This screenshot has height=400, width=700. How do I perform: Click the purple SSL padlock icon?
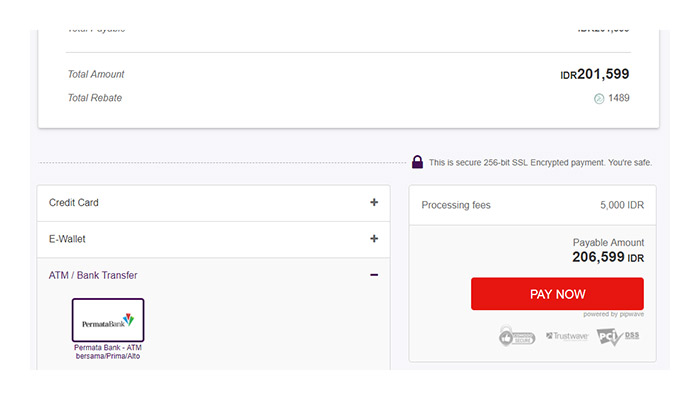[x=417, y=162]
